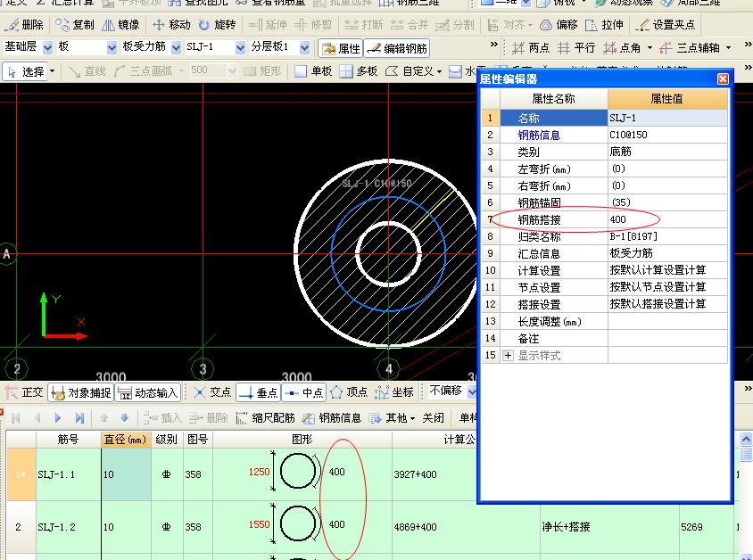The image size is (753, 560).
Task: Open the 板受力筋 dropdown
Action: [177, 47]
